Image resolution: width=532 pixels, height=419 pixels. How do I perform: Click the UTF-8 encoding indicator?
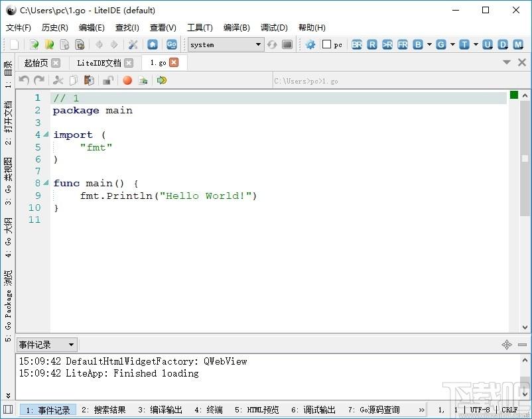[480, 410]
